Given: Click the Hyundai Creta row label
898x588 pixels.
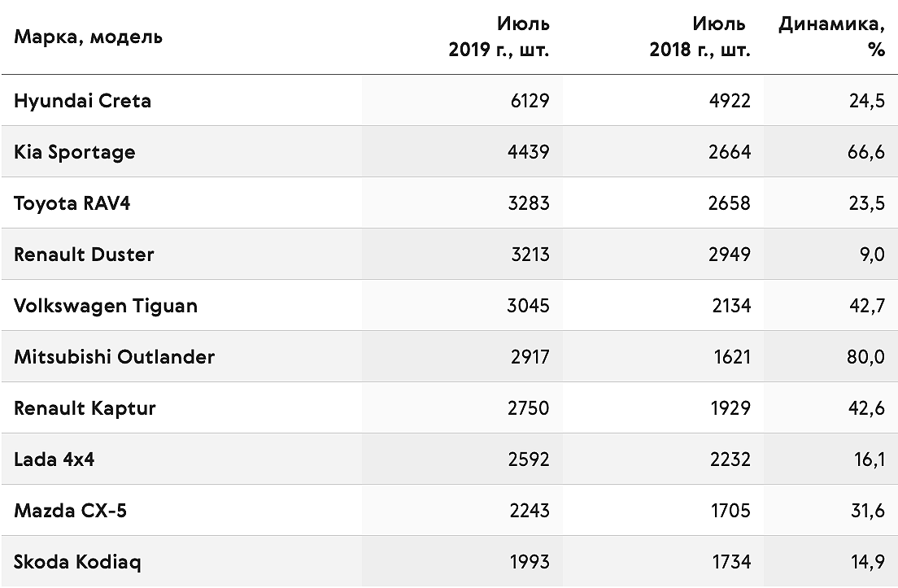Looking at the screenshot, I should pyautogui.click(x=82, y=101).
